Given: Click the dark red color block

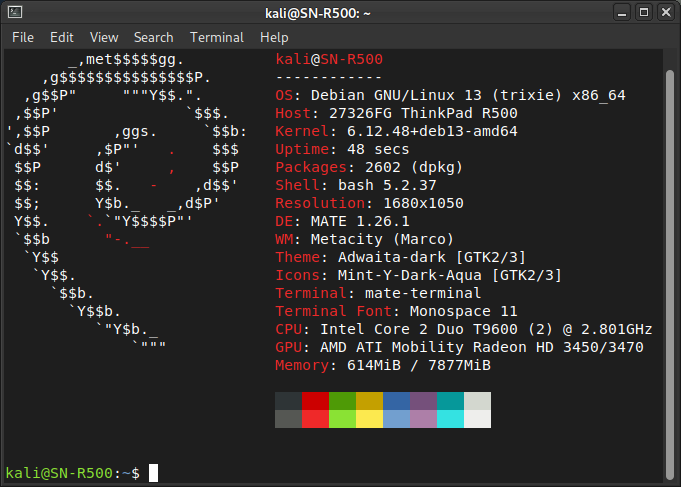Looking at the screenshot, I should coord(315,401).
